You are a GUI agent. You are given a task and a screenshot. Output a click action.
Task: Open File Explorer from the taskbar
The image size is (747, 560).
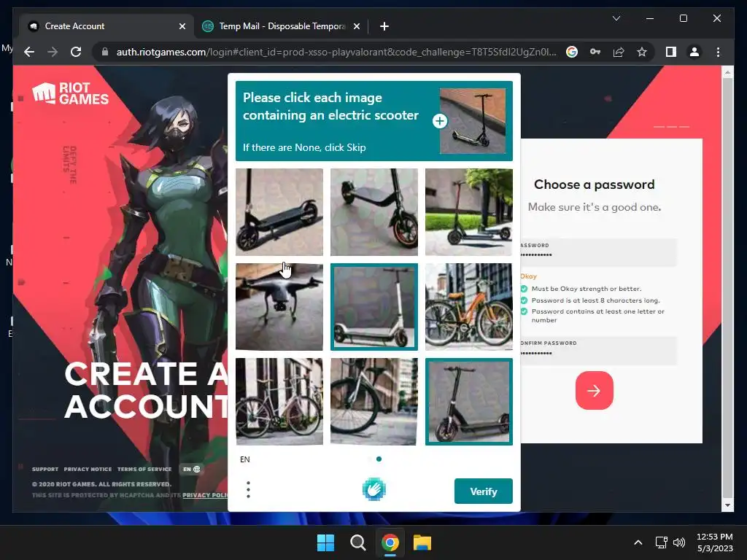coord(422,542)
